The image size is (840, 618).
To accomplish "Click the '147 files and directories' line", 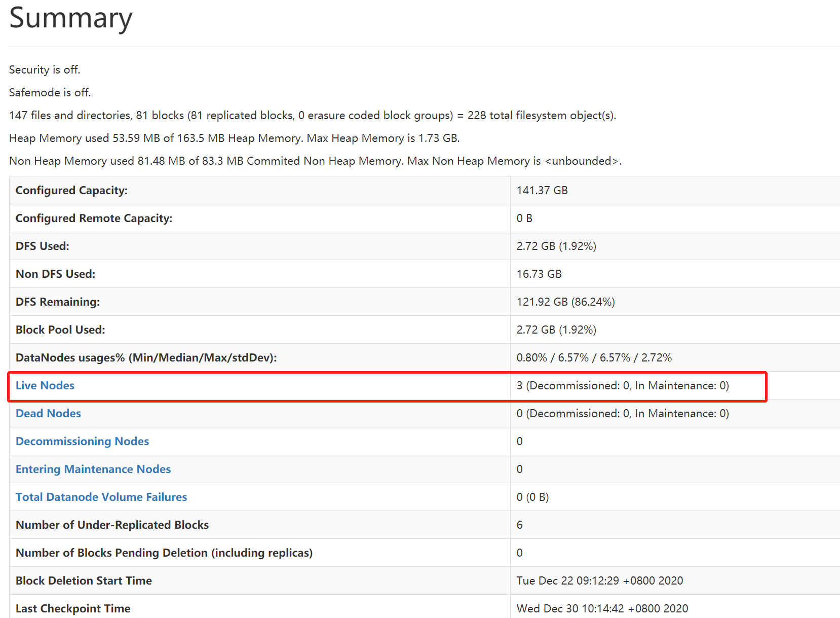I will click(313, 115).
